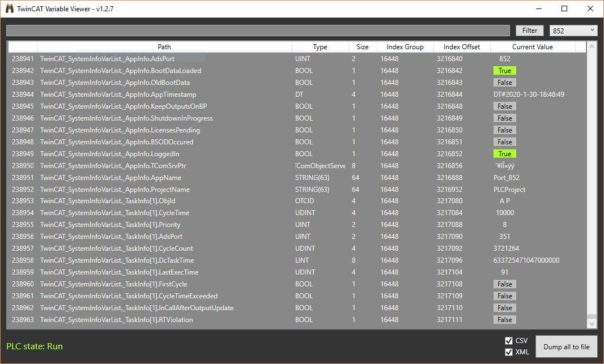Screen dimensions: 604x364
Task: Sort by the Current Value column
Action: tap(532, 46)
